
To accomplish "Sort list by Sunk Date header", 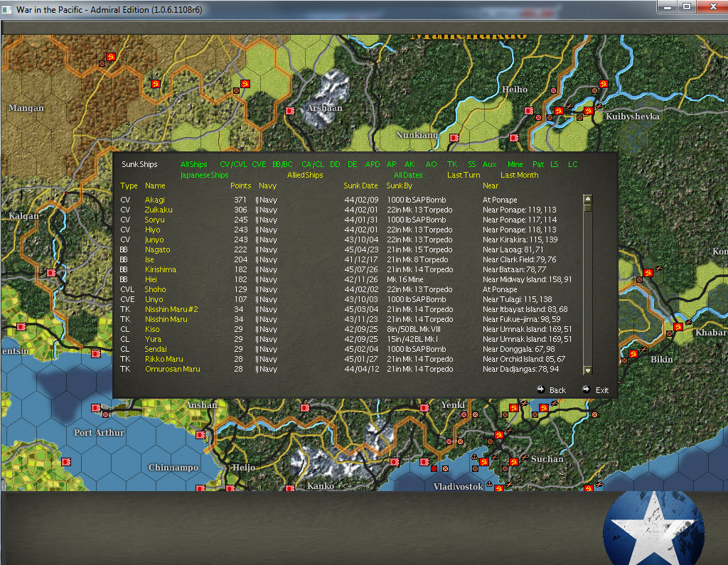I will (360, 185).
